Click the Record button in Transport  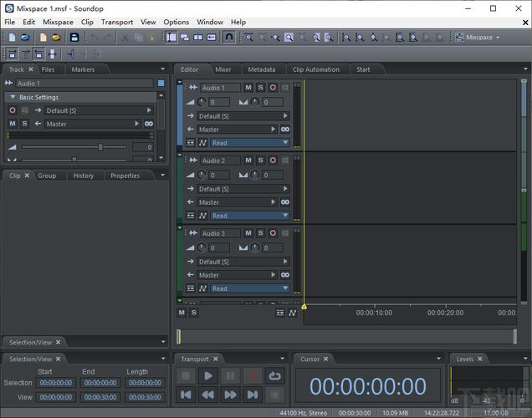[x=253, y=375]
